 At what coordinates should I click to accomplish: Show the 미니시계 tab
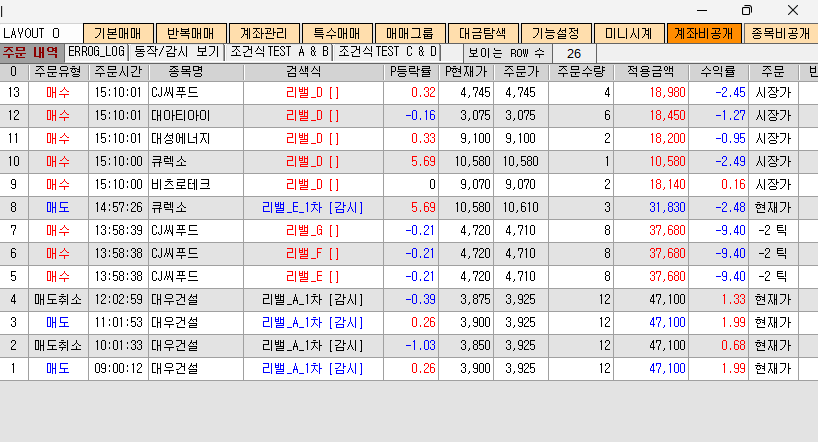[629, 33]
